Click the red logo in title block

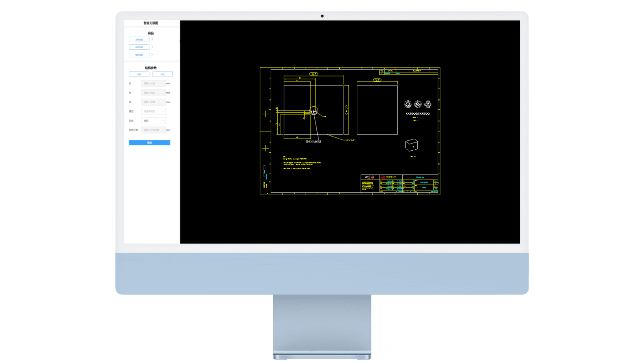(x=383, y=177)
